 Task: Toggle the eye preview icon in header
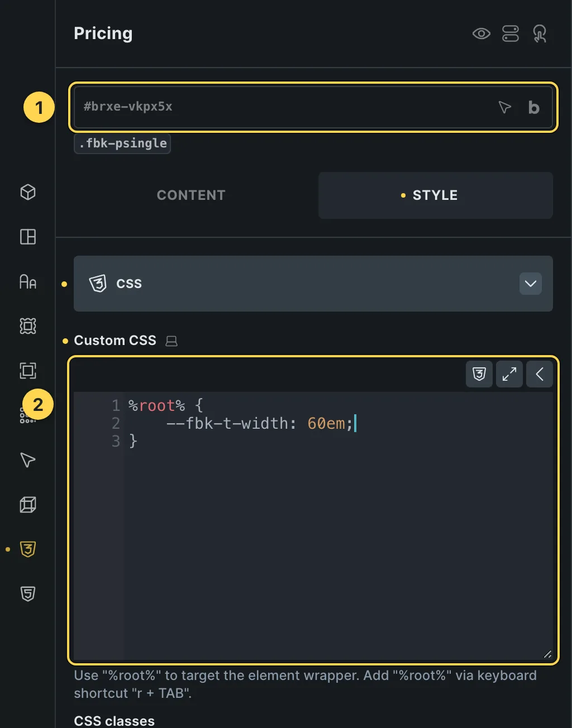(x=481, y=34)
